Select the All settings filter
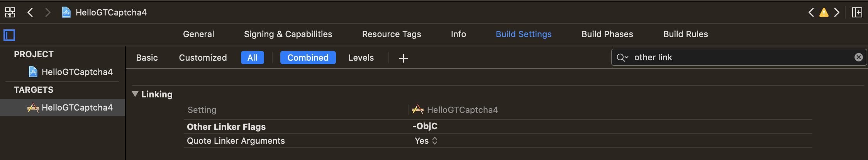 coord(252,58)
